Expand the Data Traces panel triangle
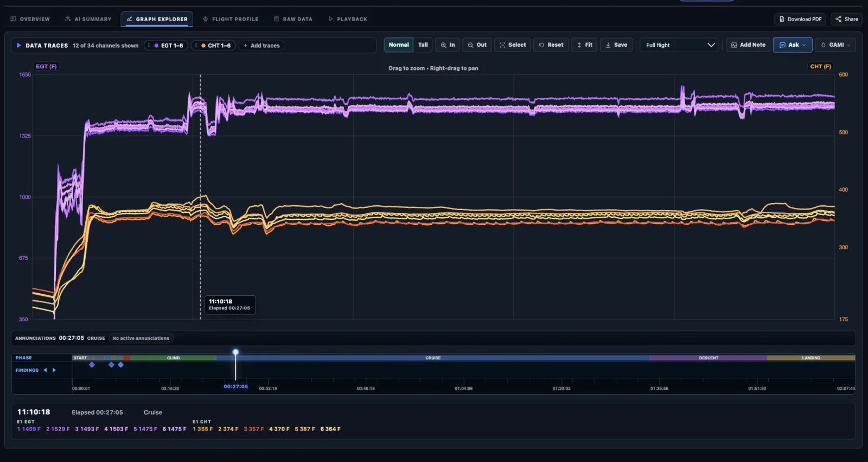 19,46
